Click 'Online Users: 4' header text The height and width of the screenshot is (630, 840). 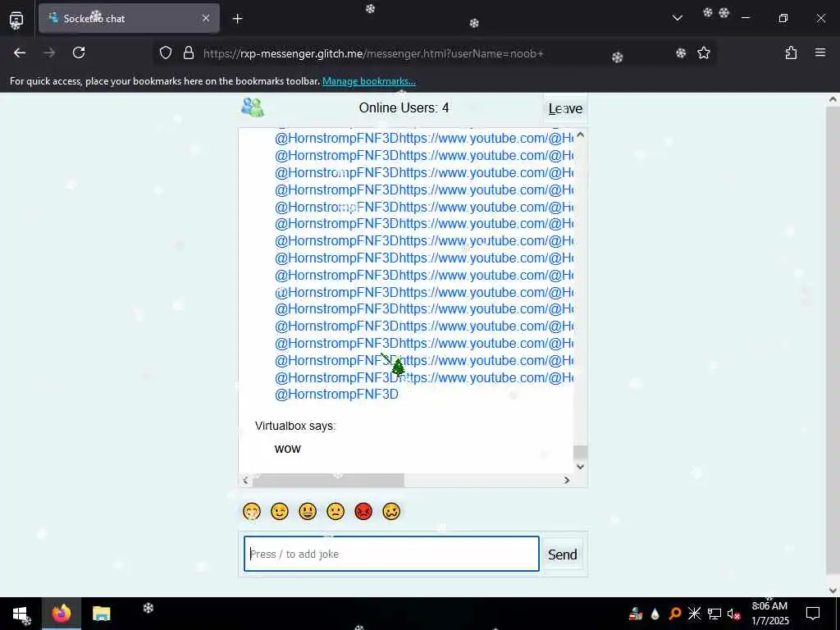coord(404,107)
